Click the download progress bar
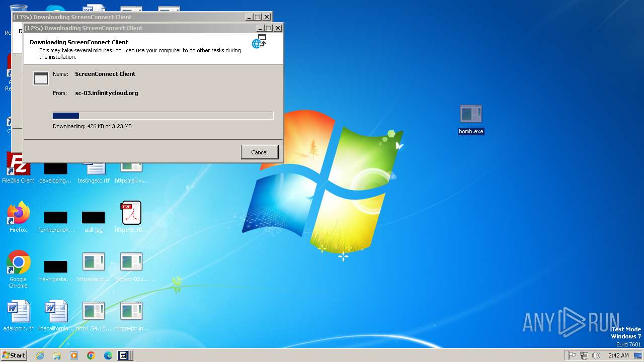This screenshot has width=644, height=362. (x=163, y=116)
